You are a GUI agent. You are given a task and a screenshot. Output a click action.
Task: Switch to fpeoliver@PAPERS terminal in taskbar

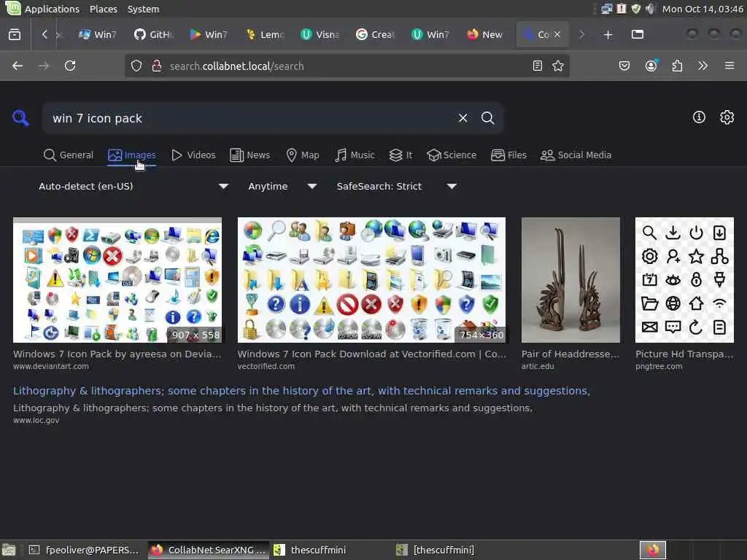(85, 550)
